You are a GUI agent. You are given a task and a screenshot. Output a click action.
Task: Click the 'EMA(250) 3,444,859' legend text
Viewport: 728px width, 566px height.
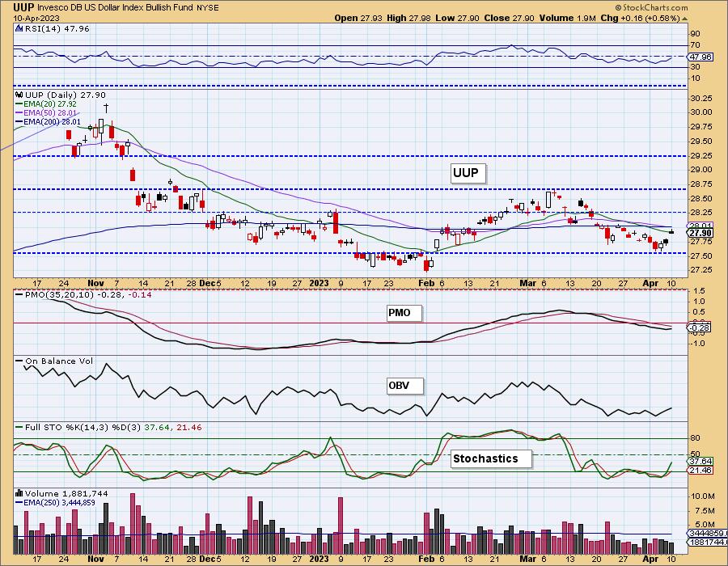59,502
